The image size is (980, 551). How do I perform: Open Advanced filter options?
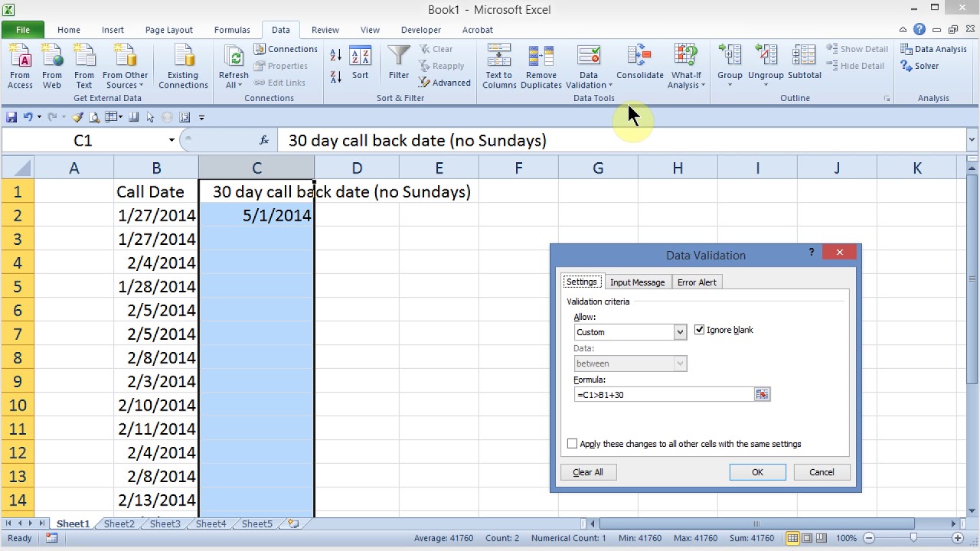pyautogui.click(x=445, y=83)
